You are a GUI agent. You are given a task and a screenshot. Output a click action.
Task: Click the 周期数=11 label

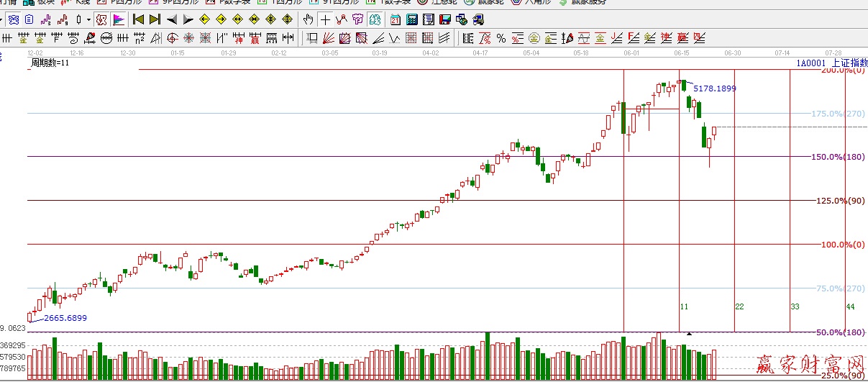tap(50, 63)
